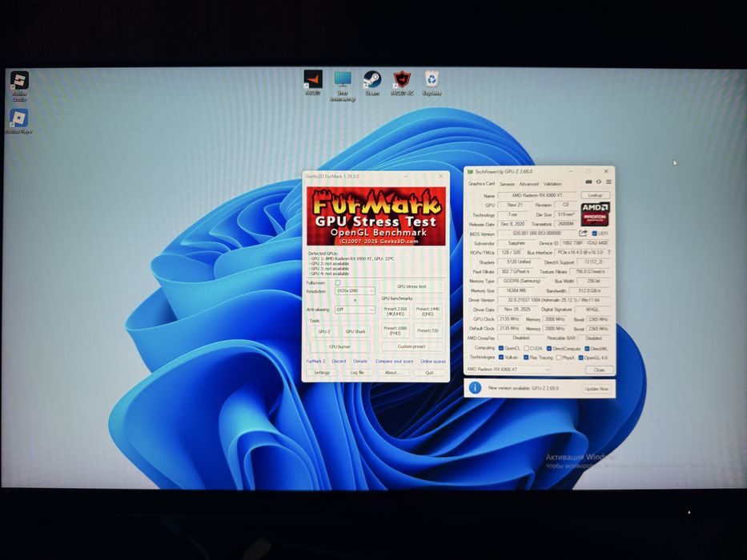Open the Anti-aliasing Off dropdown
The width and height of the screenshot is (747, 560).
pos(355,310)
